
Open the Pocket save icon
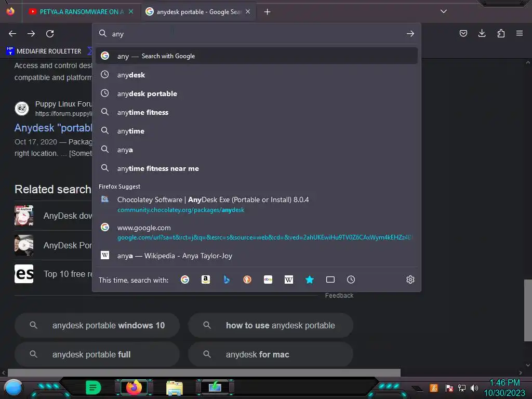point(463,33)
